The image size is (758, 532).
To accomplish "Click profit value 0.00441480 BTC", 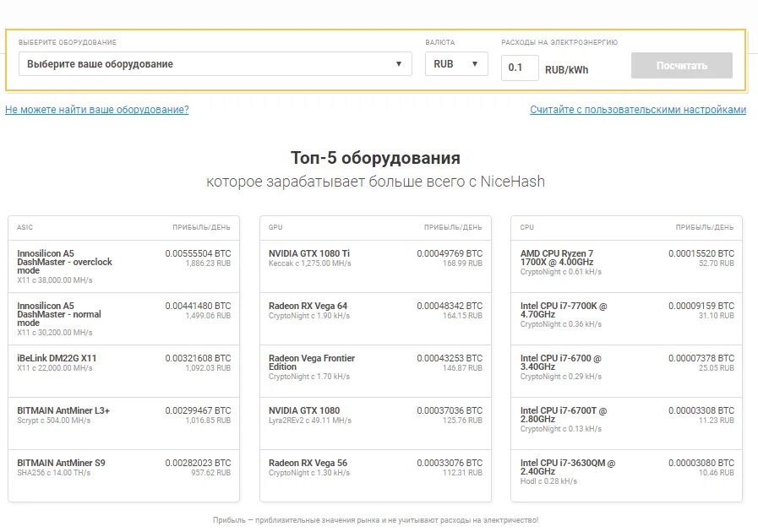I will 199,306.
